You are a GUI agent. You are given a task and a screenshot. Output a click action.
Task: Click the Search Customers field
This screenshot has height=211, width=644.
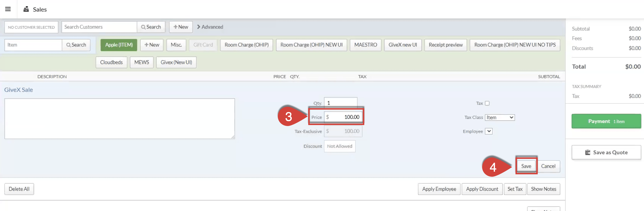(x=99, y=27)
